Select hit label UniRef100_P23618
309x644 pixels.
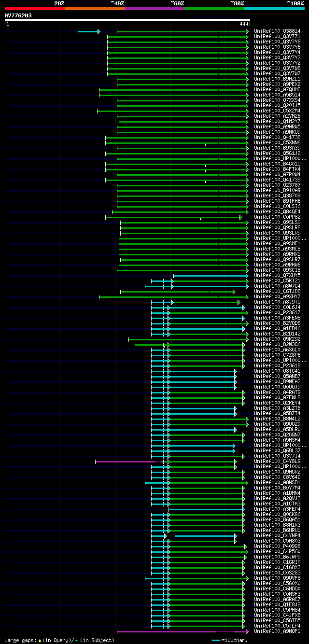coord(277,365)
